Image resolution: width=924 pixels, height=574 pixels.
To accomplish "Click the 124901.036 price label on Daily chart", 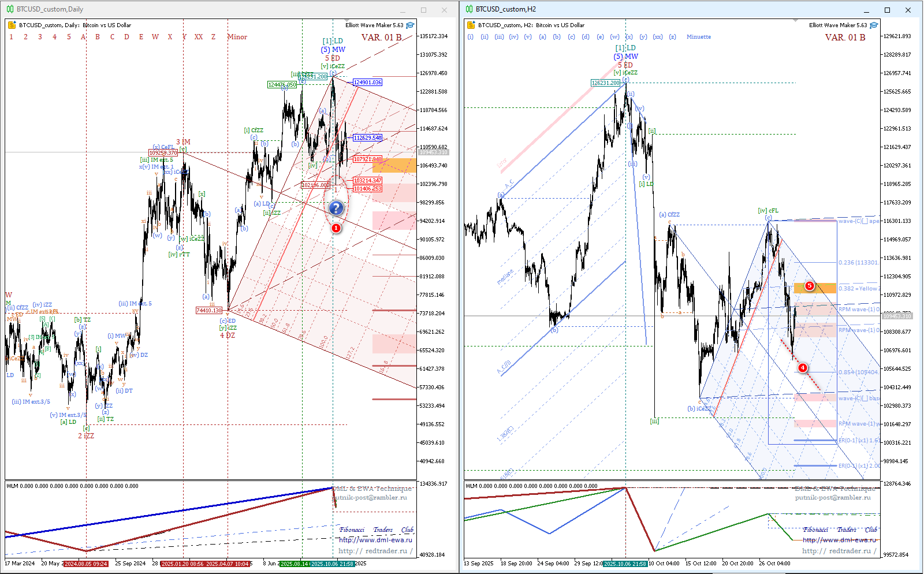I will (367, 83).
